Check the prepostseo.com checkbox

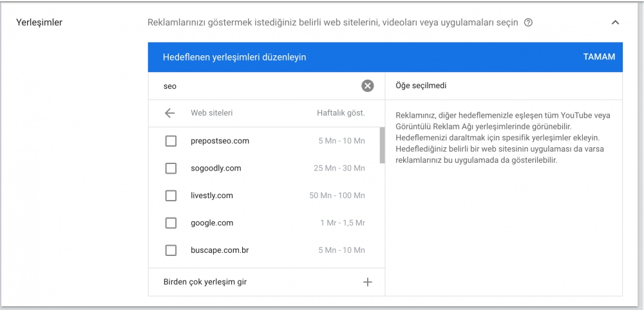171,141
